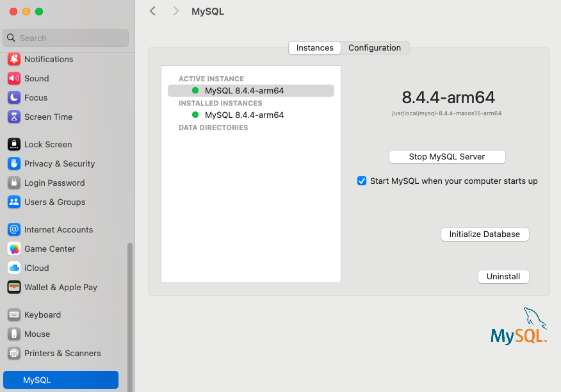
Task: Open Wallet & Apple Pay label
Action: [x=61, y=287]
